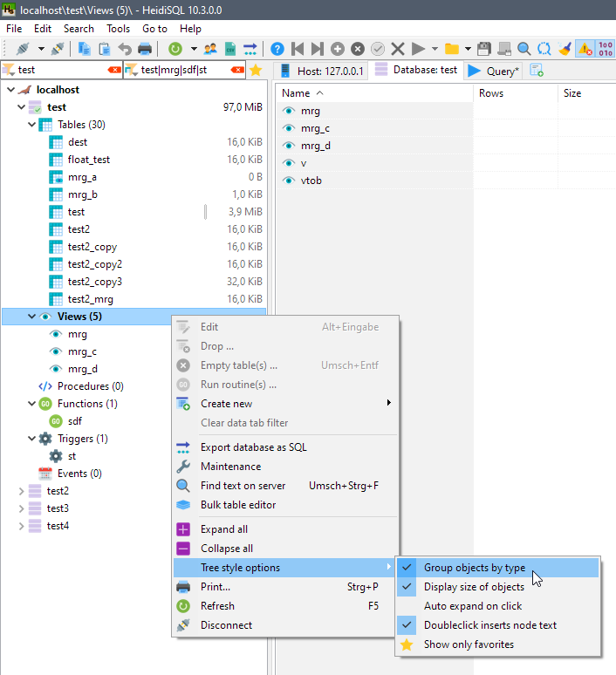Click the green Refresh toolbar icon
The width and height of the screenshot is (616, 675).
click(175, 49)
